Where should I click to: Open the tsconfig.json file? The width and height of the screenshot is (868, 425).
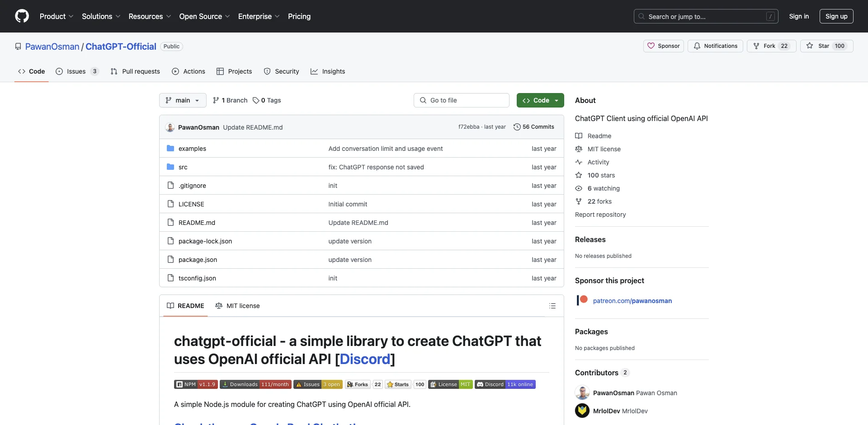click(x=197, y=278)
